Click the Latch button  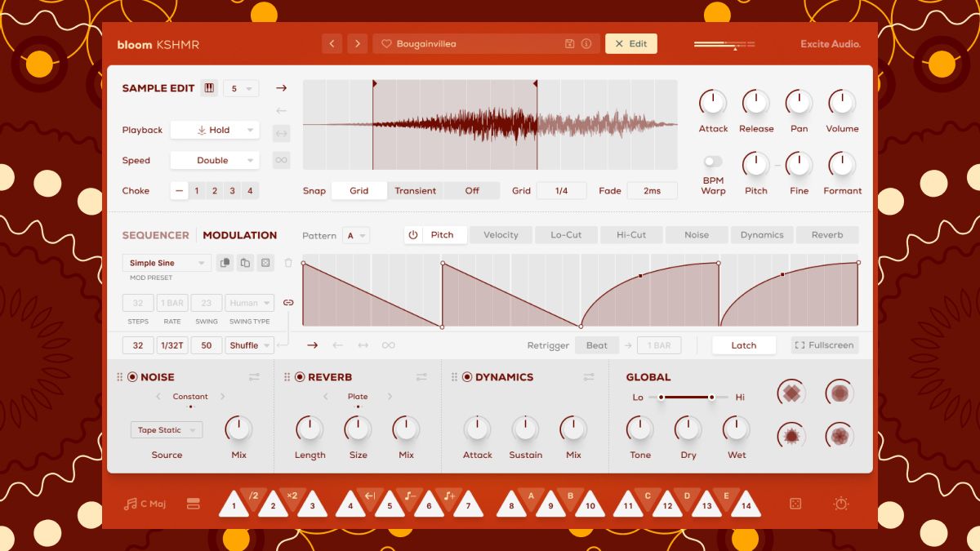[743, 345]
